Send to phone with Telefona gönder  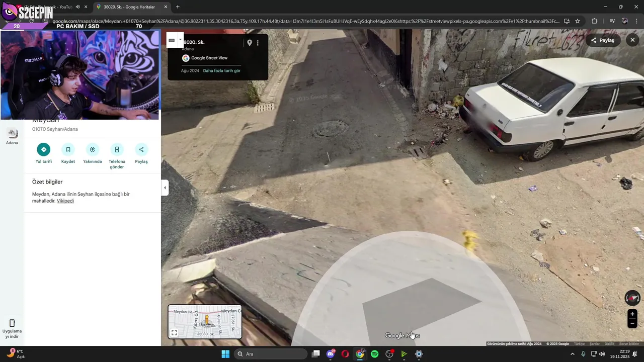117,149
